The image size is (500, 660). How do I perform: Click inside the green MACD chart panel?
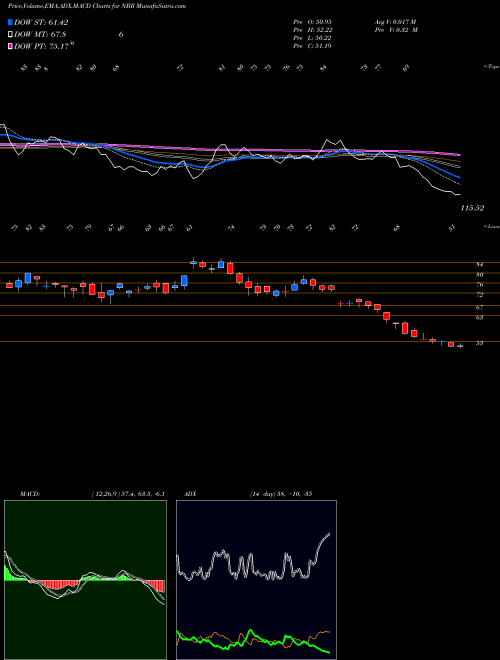tap(85, 580)
